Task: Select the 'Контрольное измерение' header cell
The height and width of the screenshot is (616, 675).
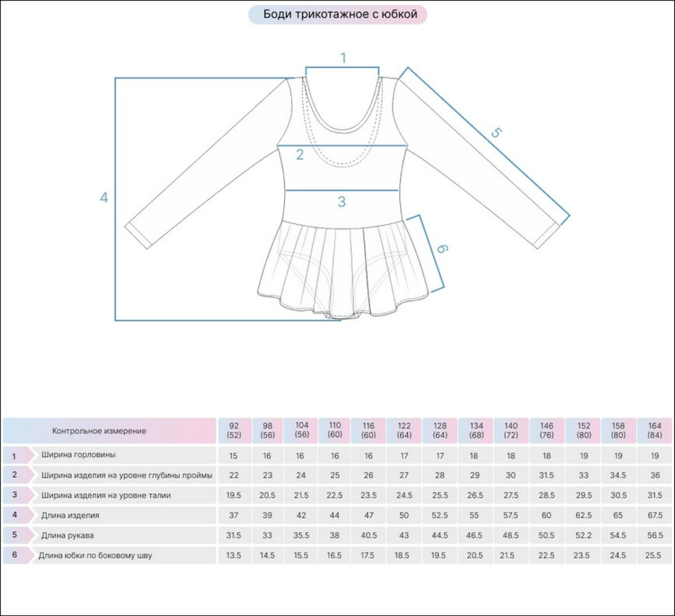Action: point(99,431)
